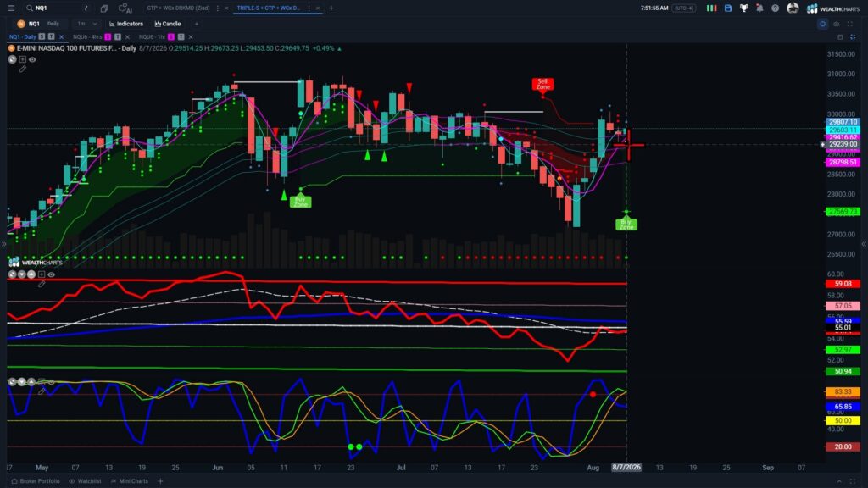Open the trophy achievements icon
868x488 pixels.
(x=744, y=8)
